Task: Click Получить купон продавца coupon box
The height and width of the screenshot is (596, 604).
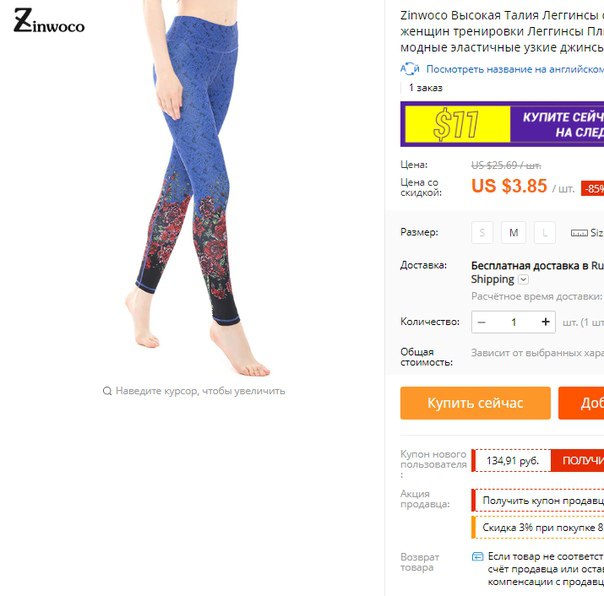Action: (x=538, y=500)
